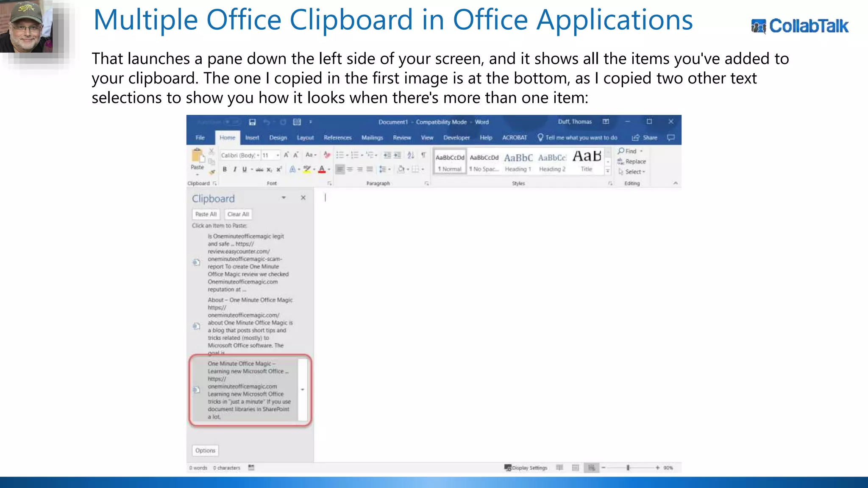
Task: Toggle Show/Hide paragraph marks
Action: coord(423,155)
